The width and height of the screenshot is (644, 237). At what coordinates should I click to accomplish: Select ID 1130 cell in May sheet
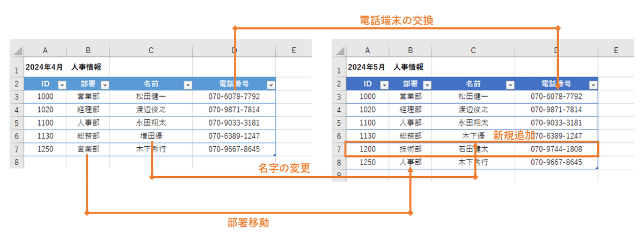(x=368, y=136)
